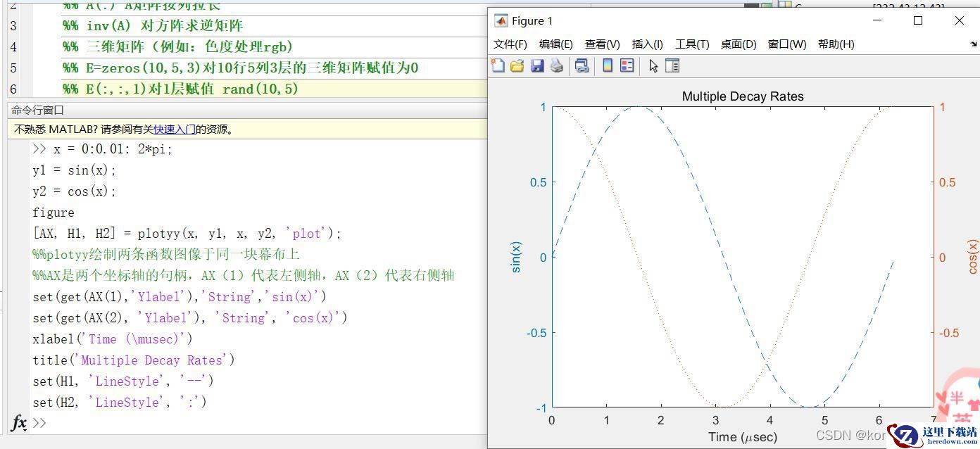Click the empty command prompt line
The width and height of the screenshot is (980, 449).
(x=211, y=422)
